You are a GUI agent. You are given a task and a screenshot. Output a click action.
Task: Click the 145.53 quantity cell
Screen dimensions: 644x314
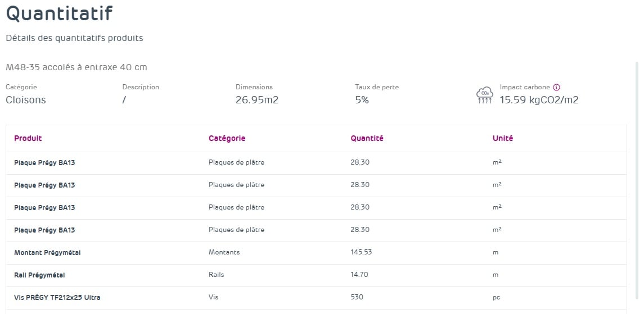click(x=361, y=253)
